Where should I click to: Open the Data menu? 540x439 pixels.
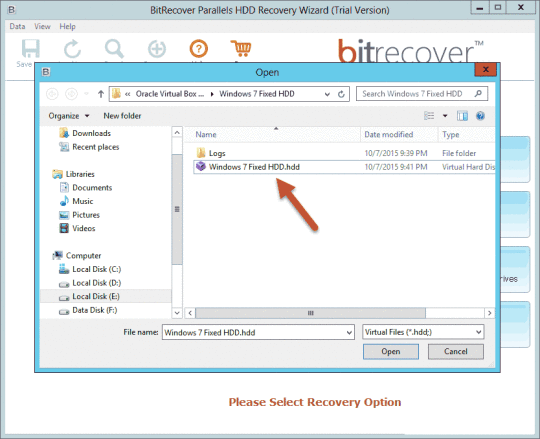pyautogui.click(x=17, y=27)
